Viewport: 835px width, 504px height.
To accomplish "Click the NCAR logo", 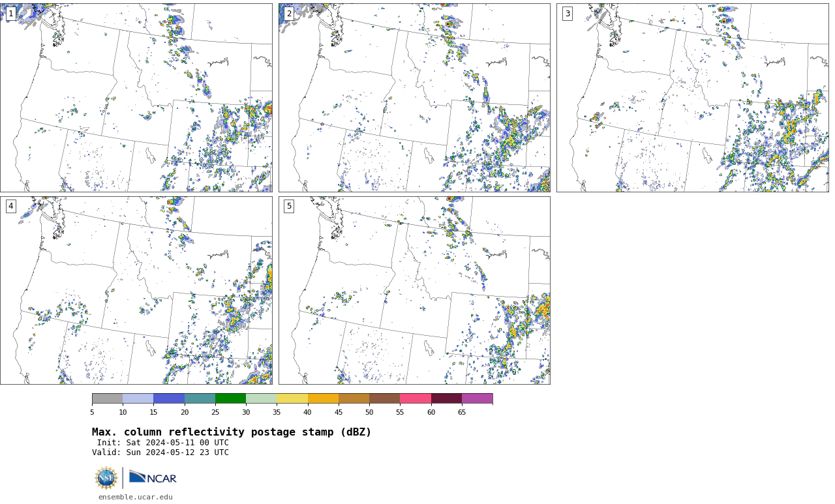I will pyautogui.click(x=153, y=477).
